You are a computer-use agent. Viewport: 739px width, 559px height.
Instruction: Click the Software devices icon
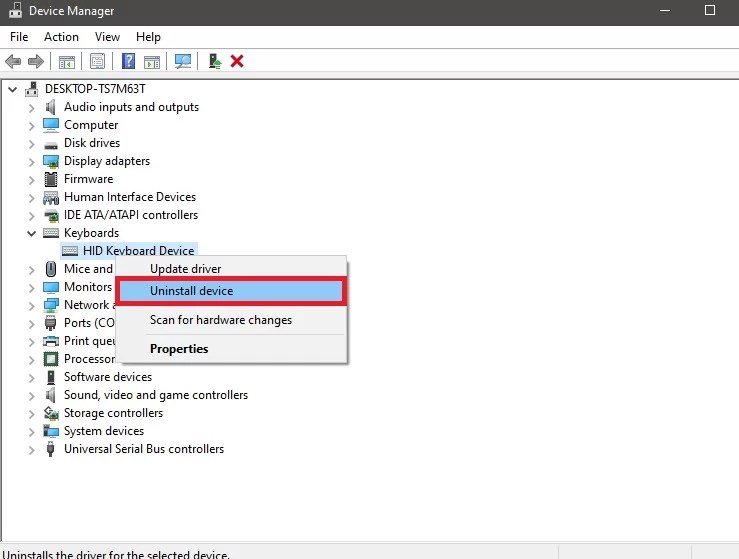(x=51, y=377)
